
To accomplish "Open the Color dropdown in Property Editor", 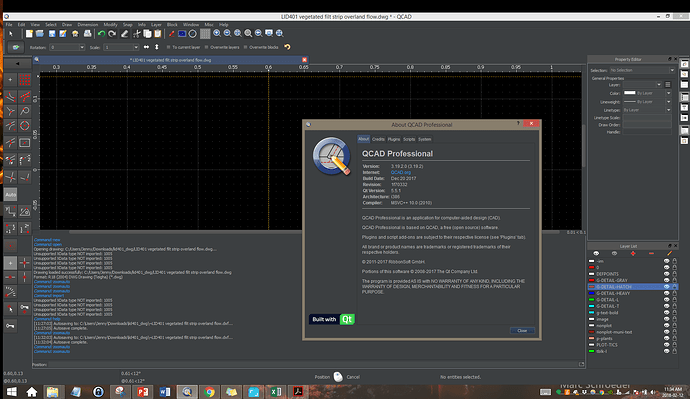I will [x=668, y=93].
